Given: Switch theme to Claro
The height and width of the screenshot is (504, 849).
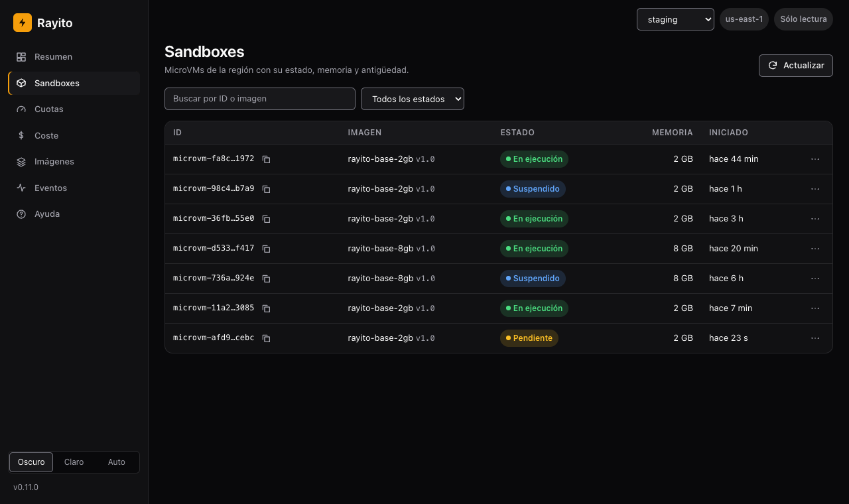Looking at the screenshot, I should pos(74,462).
